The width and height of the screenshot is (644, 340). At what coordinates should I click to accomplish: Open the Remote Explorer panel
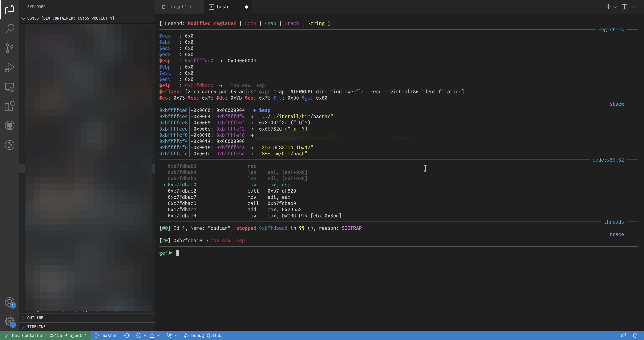[10, 87]
